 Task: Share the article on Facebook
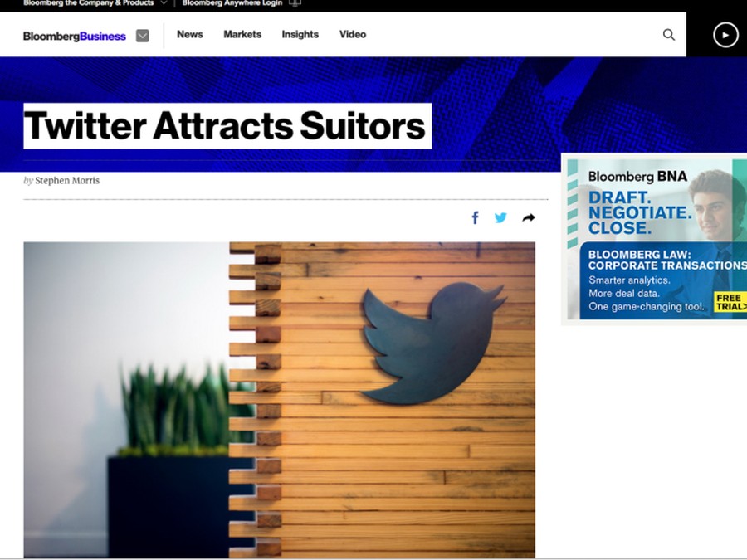pyautogui.click(x=475, y=218)
